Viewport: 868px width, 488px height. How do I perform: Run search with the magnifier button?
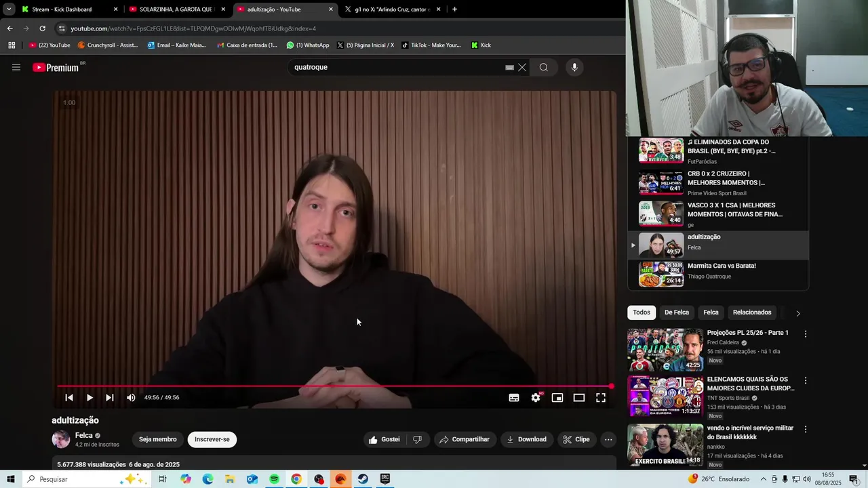coord(544,67)
